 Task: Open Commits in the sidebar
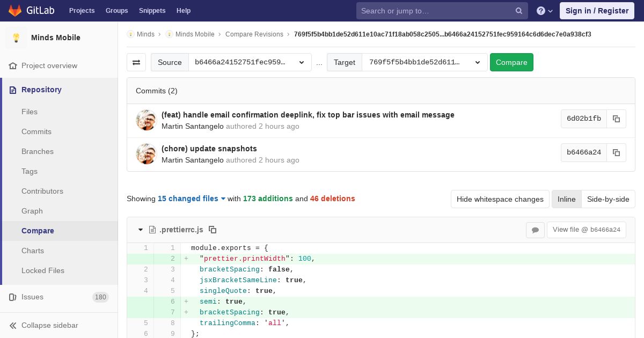[x=36, y=131]
